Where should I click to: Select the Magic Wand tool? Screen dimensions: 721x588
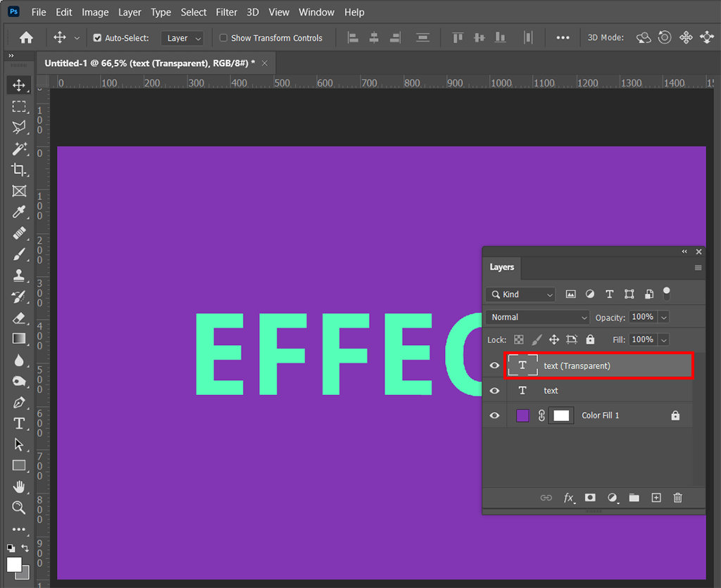(x=19, y=149)
